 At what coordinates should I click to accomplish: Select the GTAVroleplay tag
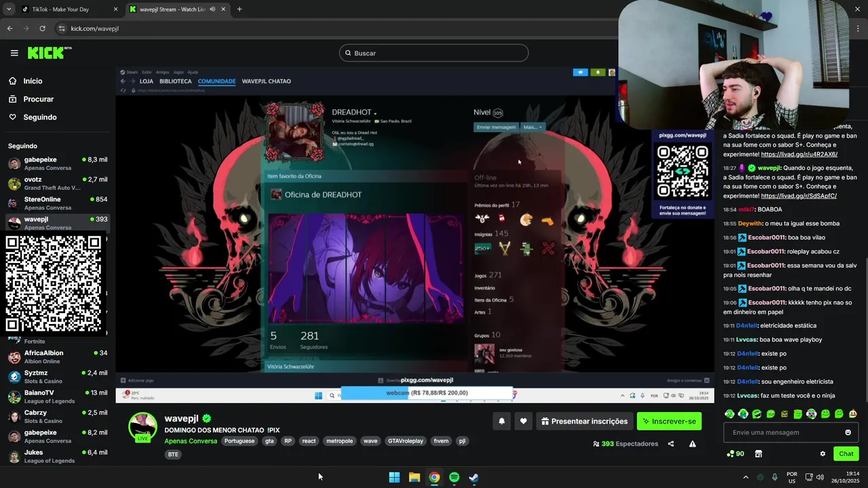coord(406,441)
